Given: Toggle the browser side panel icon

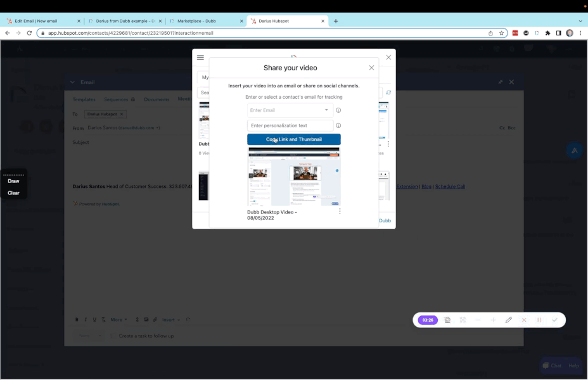Looking at the screenshot, I should pos(559,33).
